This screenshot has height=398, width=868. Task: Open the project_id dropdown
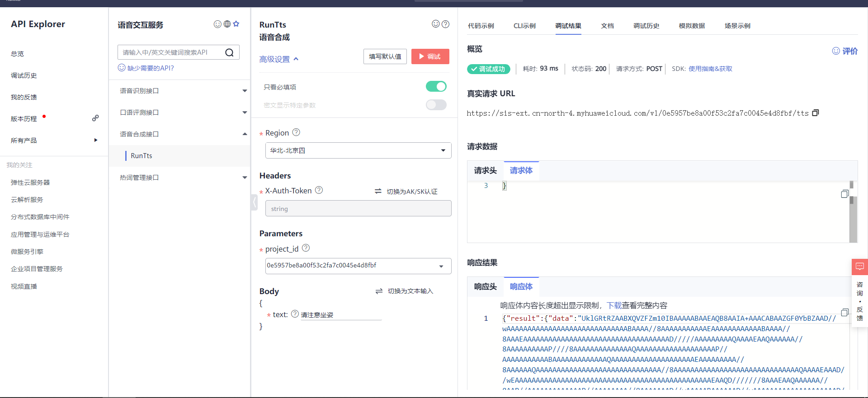[358, 266]
